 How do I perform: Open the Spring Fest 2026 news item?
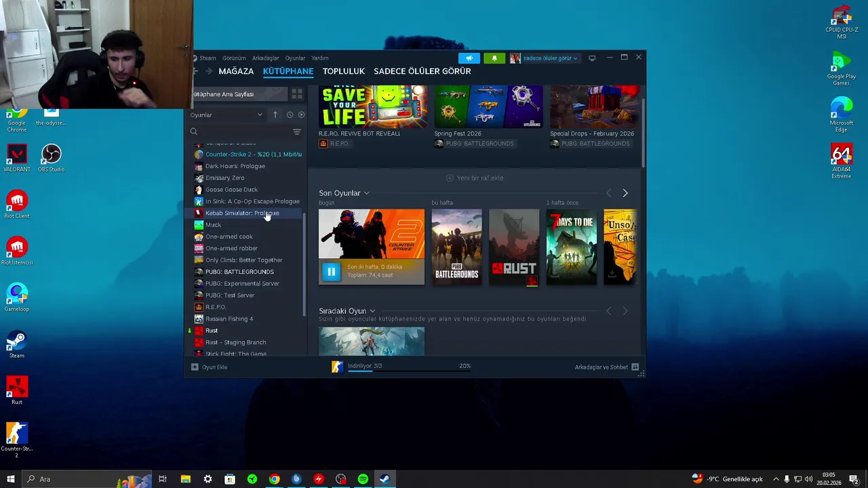click(x=488, y=107)
